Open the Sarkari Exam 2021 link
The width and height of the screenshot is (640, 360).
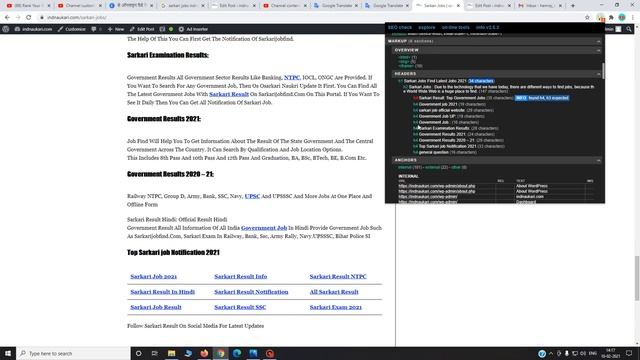pyautogui.click(x=336, y=307)
